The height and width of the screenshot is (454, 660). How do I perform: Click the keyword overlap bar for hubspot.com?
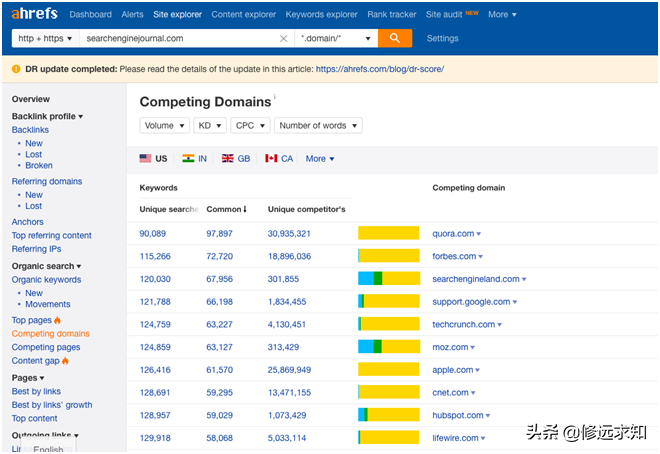coord(389,415)
